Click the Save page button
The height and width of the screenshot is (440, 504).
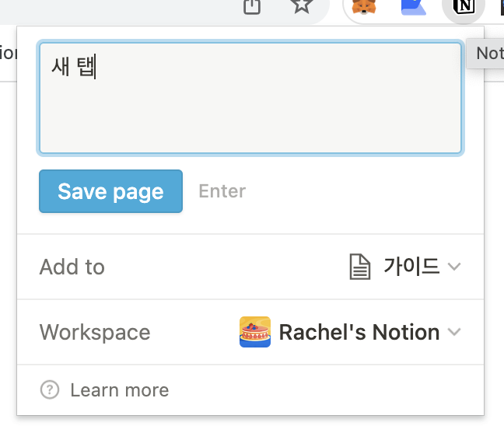click(x=111, y=191)
